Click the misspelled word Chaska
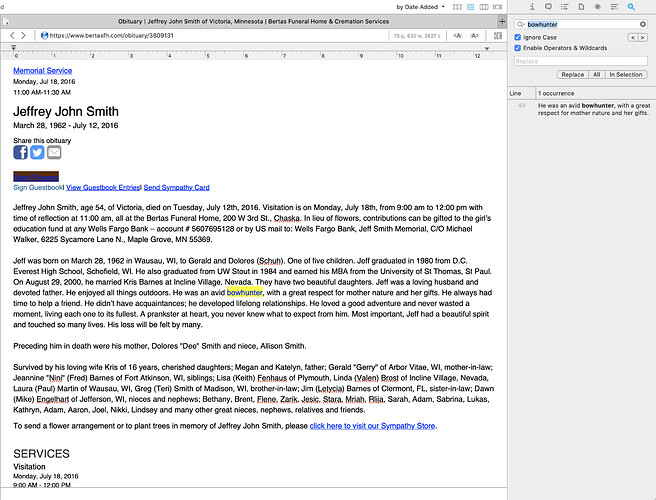The width and height of the screenshot is (656, 500). coord(287,218)
